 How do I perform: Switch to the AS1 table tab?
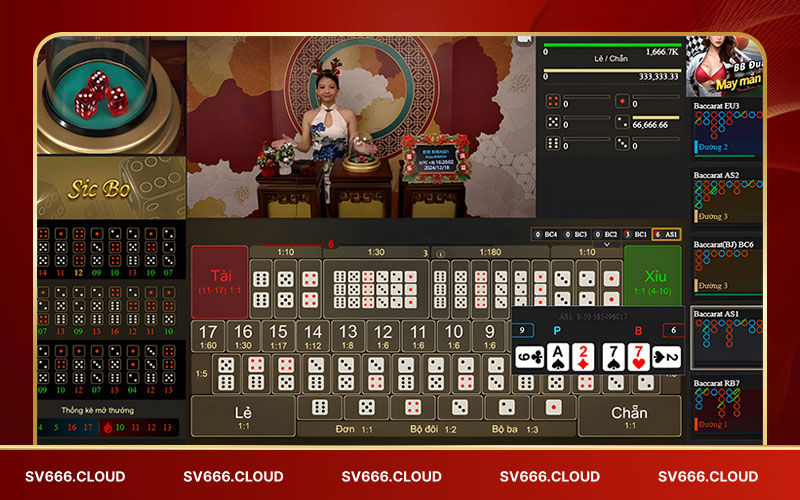pos(666,234)
